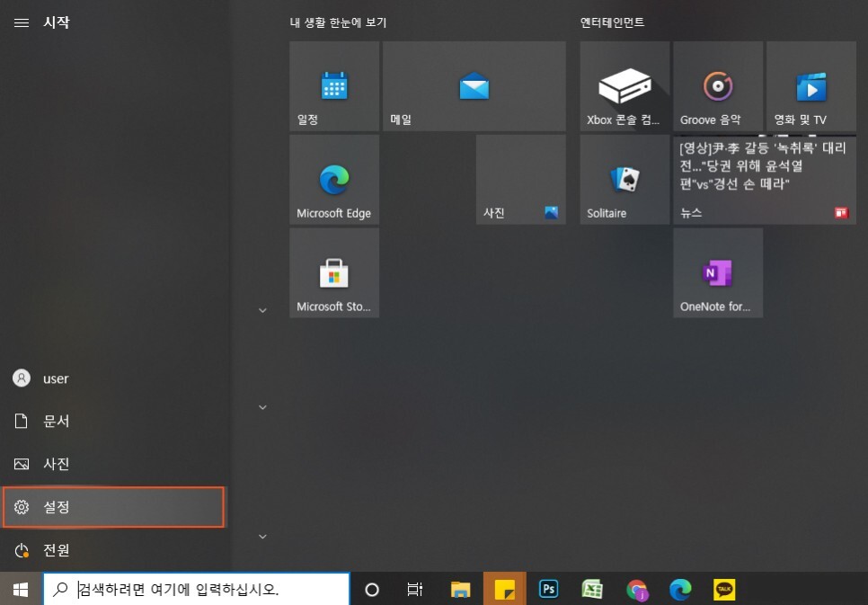Open 설정 settings

click(113, 507)
